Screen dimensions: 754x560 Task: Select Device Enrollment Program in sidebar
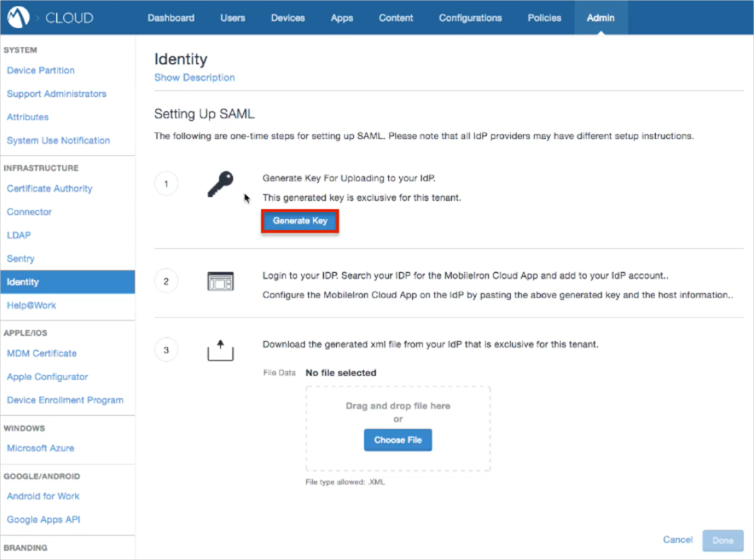coord(65,400)
